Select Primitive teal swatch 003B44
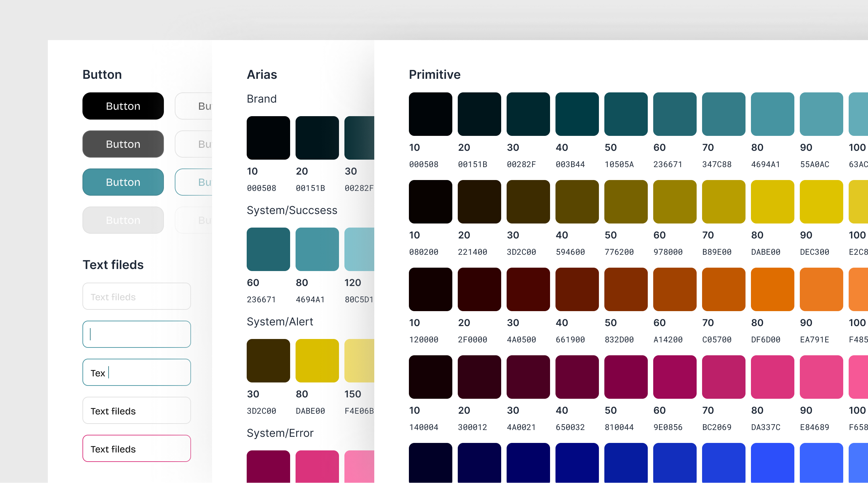Viewport: 868px width, 483px height. pyautogui.click(x=577, y=114)
